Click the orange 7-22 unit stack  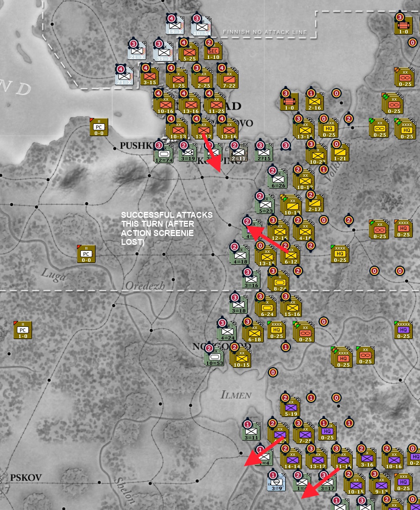click(228, 77)
